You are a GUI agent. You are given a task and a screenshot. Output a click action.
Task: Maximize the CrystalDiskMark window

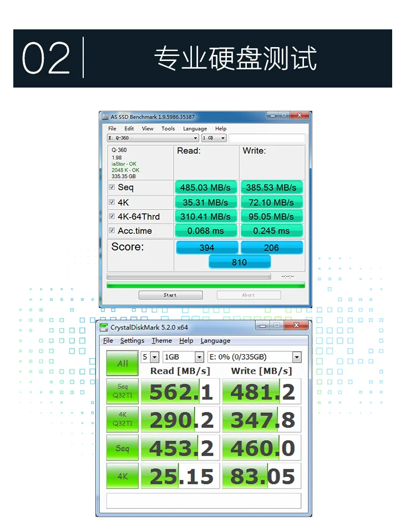[x=277, y=325]
